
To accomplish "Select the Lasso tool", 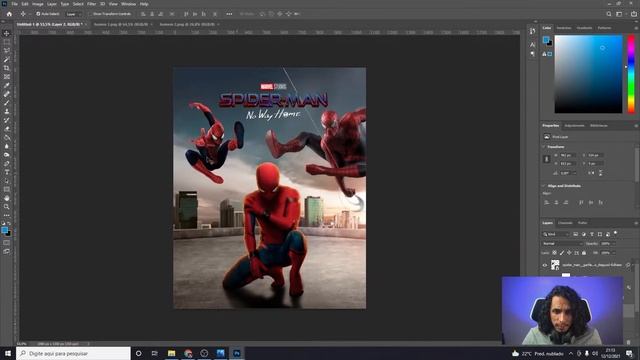I will (7, 51).
